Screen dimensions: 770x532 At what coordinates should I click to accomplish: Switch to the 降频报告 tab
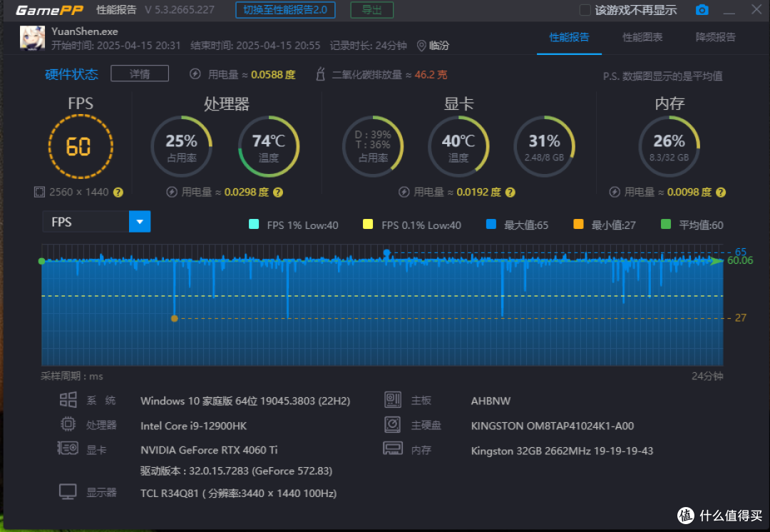coord(716,37)
